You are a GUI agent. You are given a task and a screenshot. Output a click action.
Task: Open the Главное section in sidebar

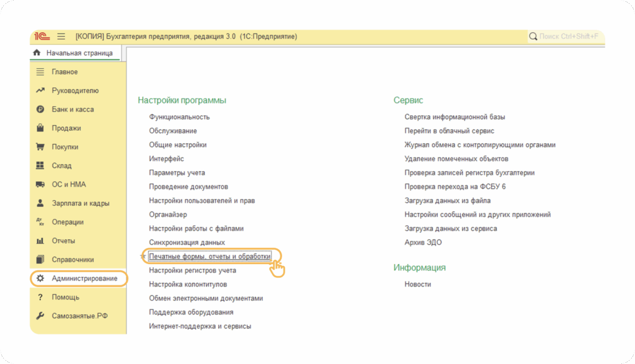[64, 72]
